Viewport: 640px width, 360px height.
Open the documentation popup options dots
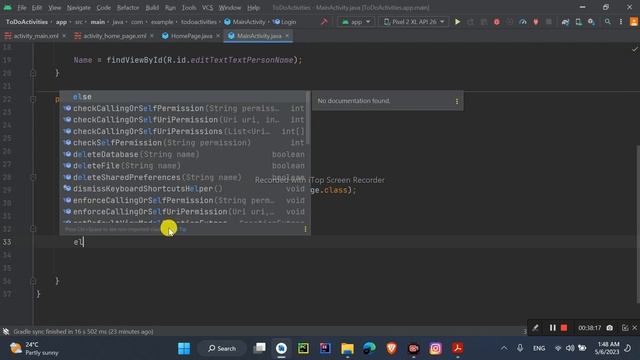457,101
